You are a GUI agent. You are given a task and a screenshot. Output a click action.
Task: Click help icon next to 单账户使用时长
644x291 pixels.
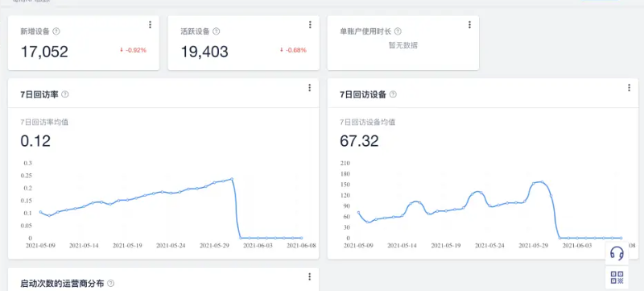398,31
